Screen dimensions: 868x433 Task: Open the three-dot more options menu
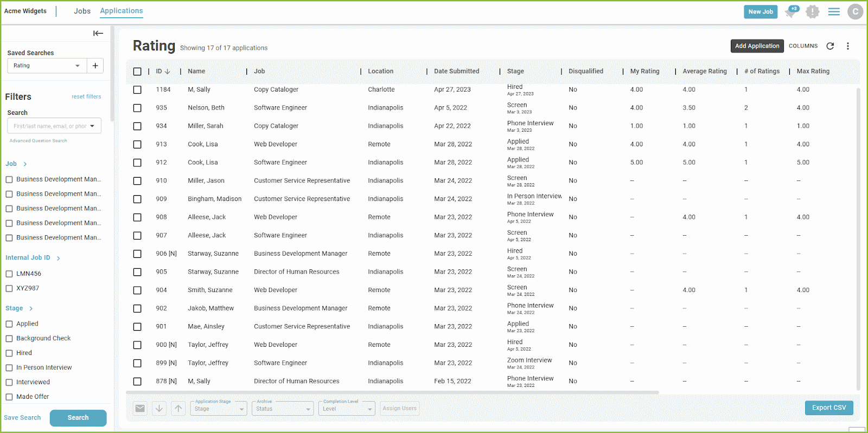848,46
